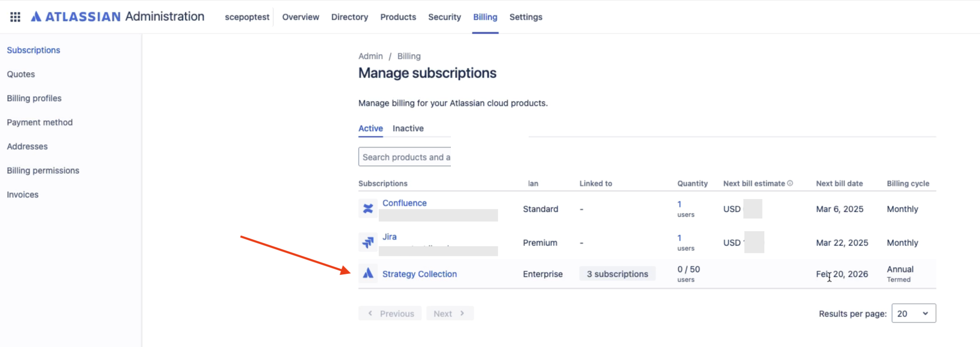Open Invoices in the sidebar

23,195
